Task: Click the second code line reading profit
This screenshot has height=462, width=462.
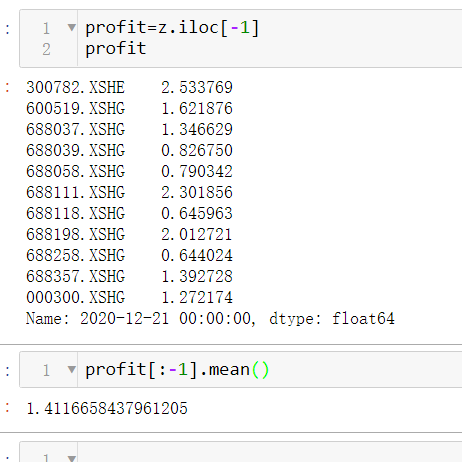Action: click(x=116, y=49)
